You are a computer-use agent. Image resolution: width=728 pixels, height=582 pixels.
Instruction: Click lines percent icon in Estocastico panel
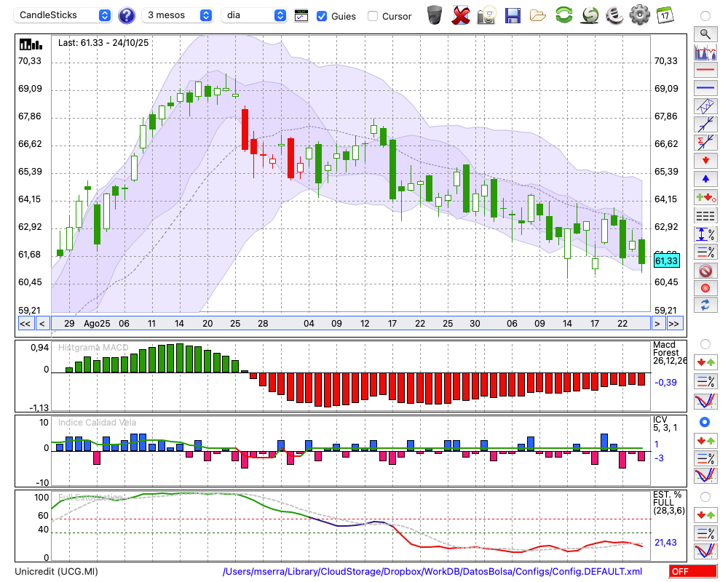tap(705, 533)
